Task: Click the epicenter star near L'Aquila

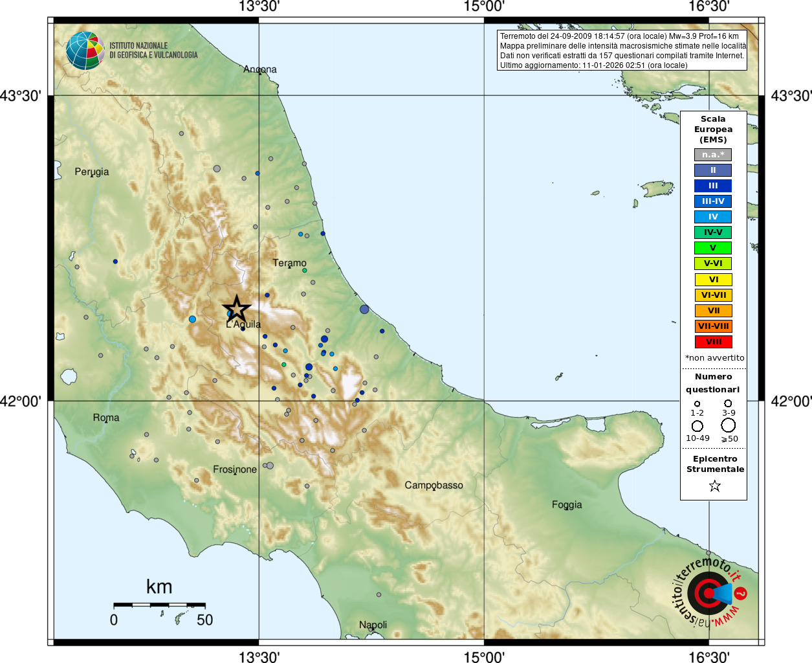Action: click(x=237, y=309)
